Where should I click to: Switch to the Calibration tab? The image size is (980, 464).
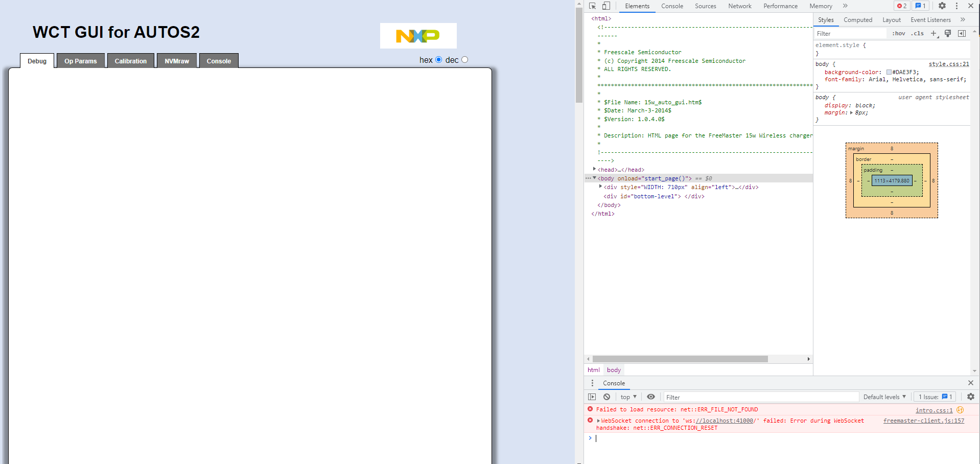click(x=131, y=60)
